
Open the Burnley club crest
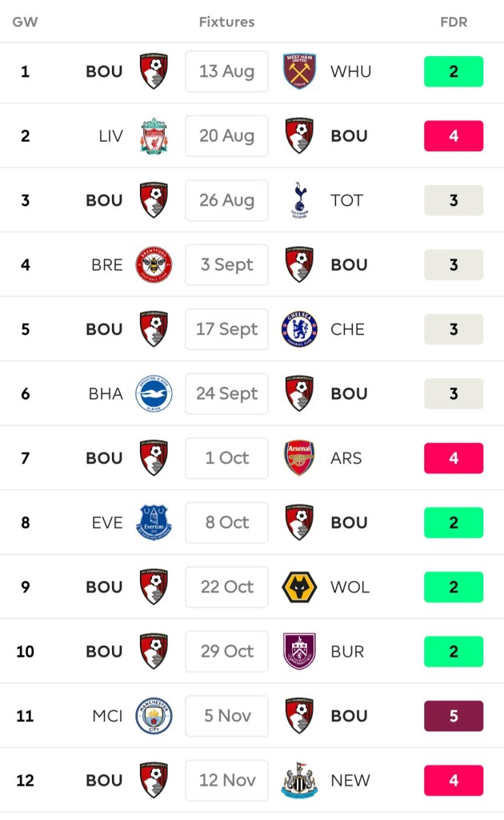[x=300, y=652]
